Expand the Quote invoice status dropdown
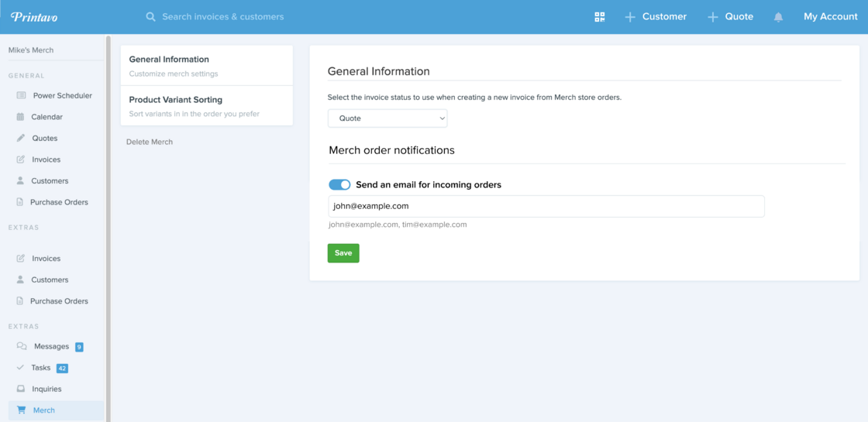This screenshot has width=868, height=422. click(387, 118)
